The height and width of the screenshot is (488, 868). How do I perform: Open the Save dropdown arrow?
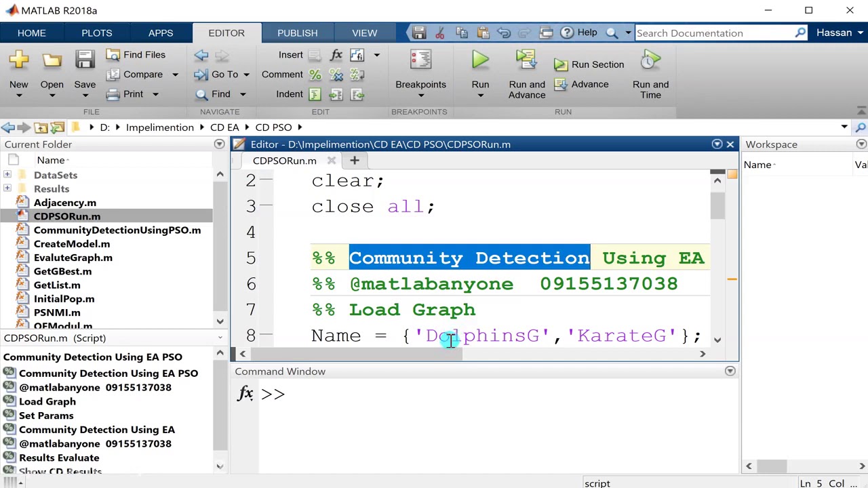point(85,96)
